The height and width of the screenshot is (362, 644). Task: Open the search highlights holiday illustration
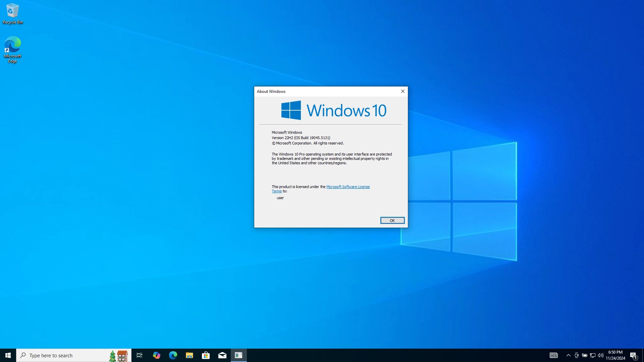(x=118, y=356)
